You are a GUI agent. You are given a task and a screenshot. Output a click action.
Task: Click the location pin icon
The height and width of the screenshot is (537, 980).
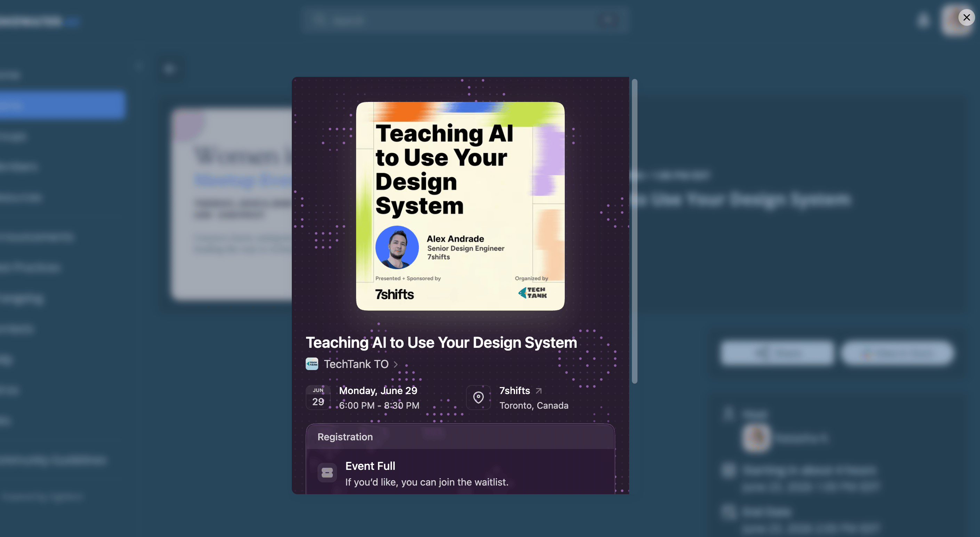tap(478, 398)
